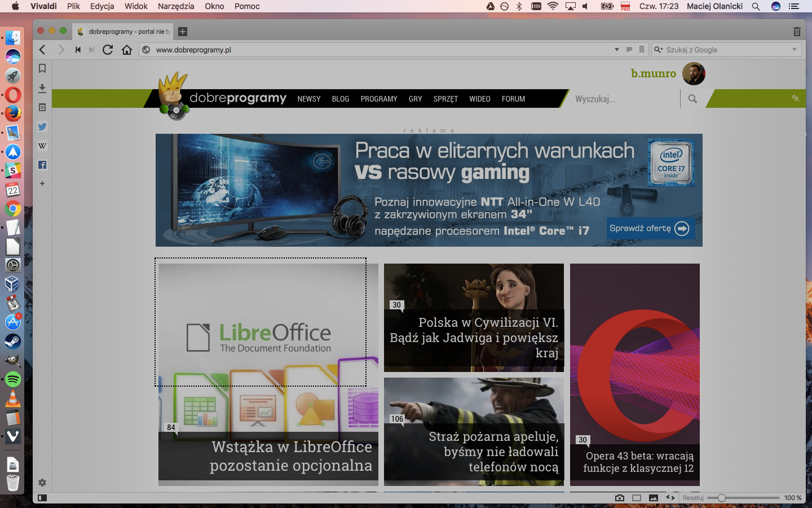Reset zoom with the Resetuj button
Screen dimensions: 812x508
pyautogui.click(x=693, y=498)
